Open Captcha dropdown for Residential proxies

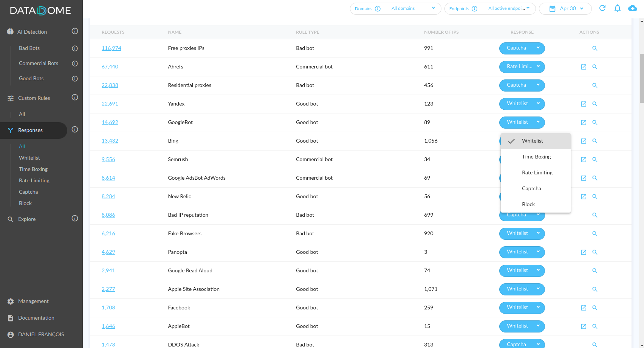click(x=522, y=85)
